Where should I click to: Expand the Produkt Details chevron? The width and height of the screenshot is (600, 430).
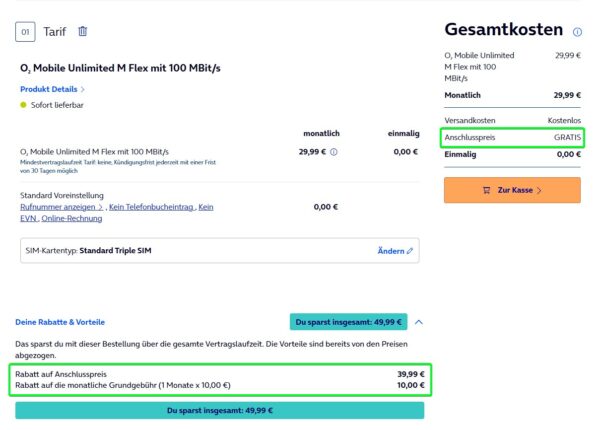click(x=83, y=89)
